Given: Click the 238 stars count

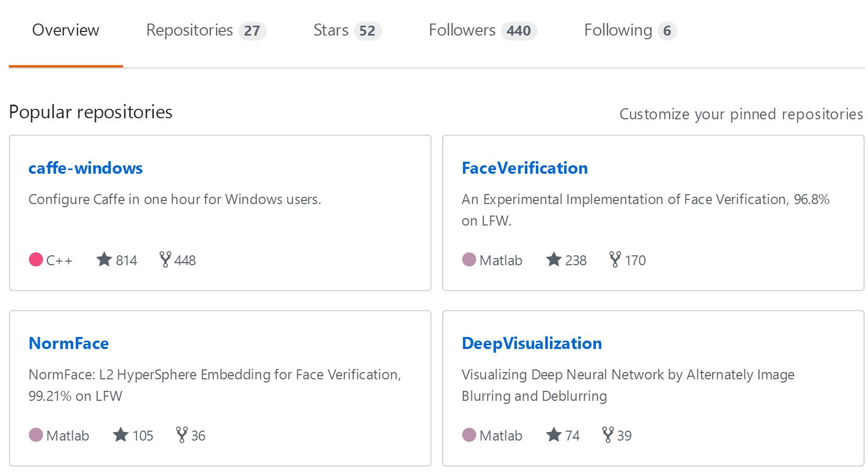Looking at the screenshot, I should [x=576, y=261].
